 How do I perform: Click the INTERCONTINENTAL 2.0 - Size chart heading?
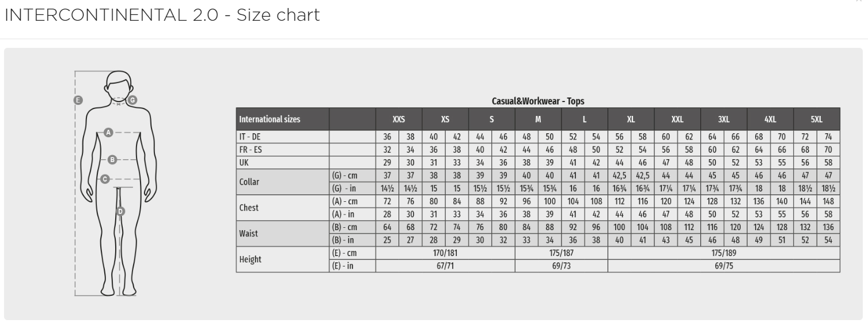coord(162,15)
